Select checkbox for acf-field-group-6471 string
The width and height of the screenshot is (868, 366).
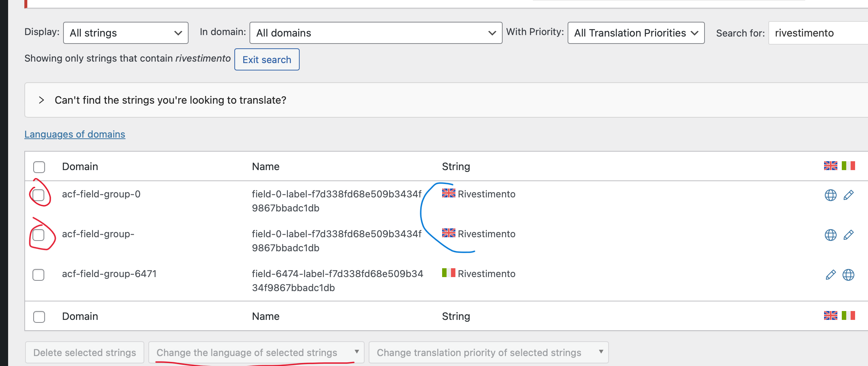click(38, 275)
